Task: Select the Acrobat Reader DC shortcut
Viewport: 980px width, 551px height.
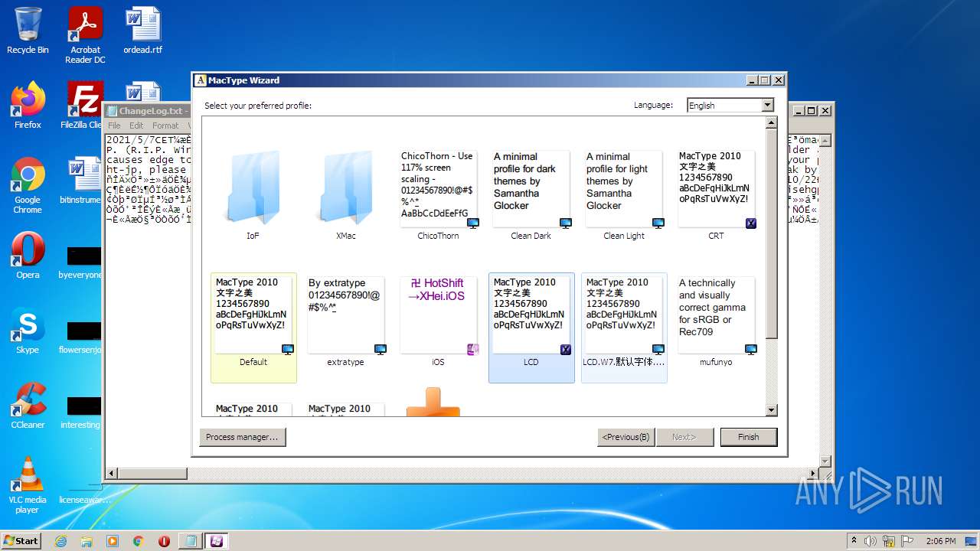Action: [85, 35]
